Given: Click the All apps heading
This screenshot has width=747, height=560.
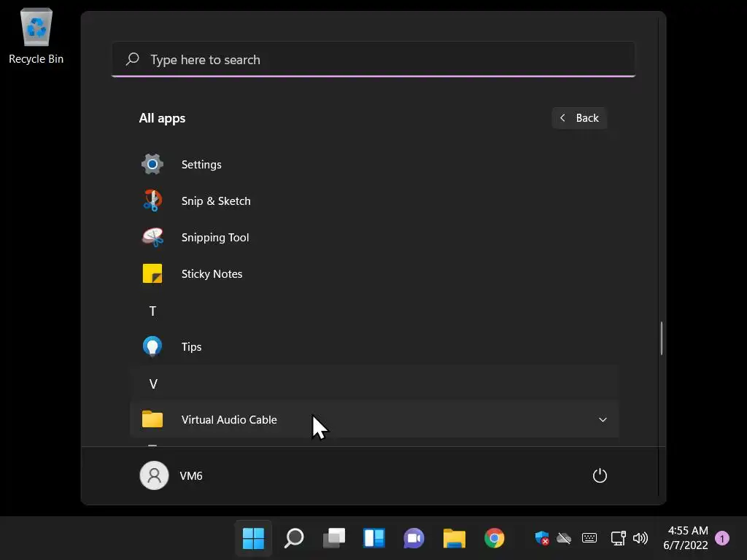Looking at the screenshot, I should click(x=162, y=118).
